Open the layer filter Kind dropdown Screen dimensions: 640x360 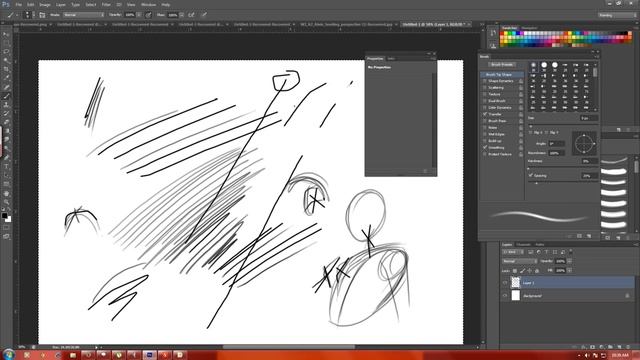513,252
